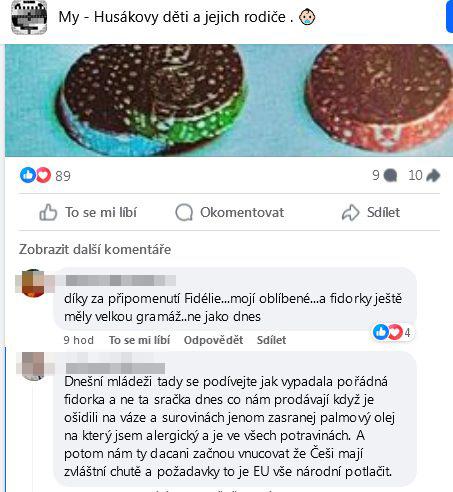Open the group page avatar thumbnail
453x492 pixels.
pyautogui.click(x=29, y=17)
